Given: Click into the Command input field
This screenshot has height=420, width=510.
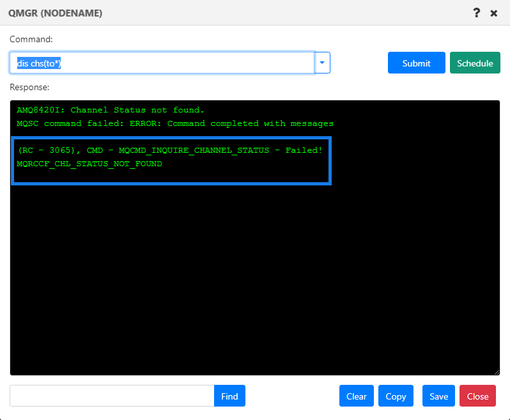Looking at the screenshot, I should [162, 63].
